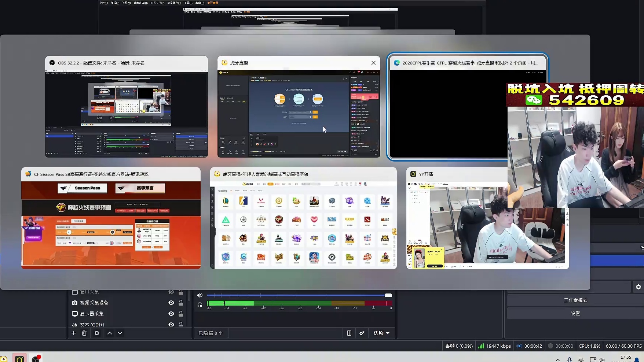Image resolution: width=644 pixels, height=362 pixels.
Task: Click the 设置 button
Action: pyautogui.click(x=575, y=313)
